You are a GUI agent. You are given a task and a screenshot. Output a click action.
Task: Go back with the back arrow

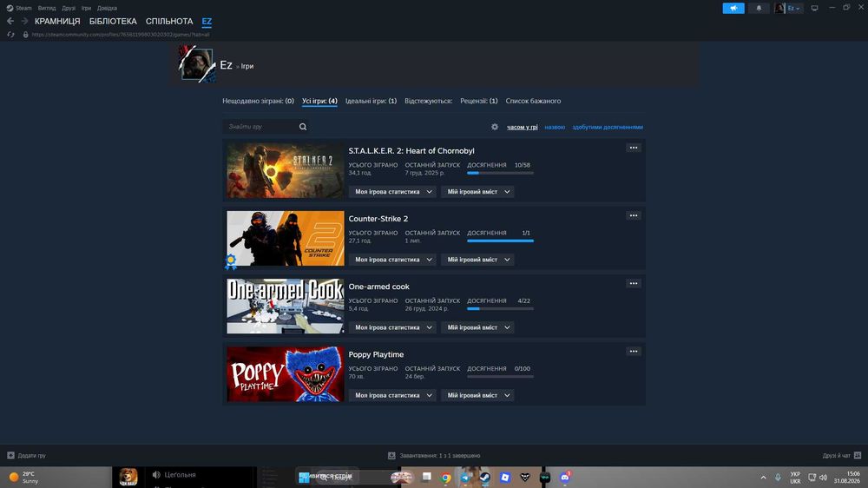tap(10, 21)
